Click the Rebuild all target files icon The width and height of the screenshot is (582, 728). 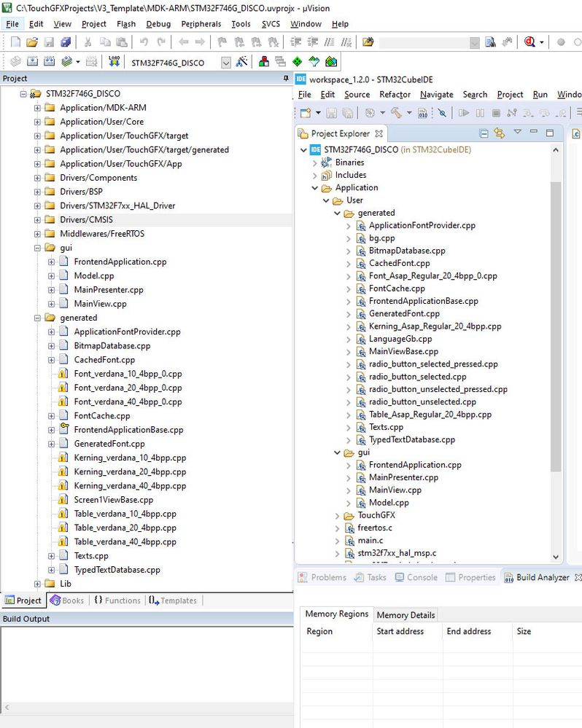(50, 61)
